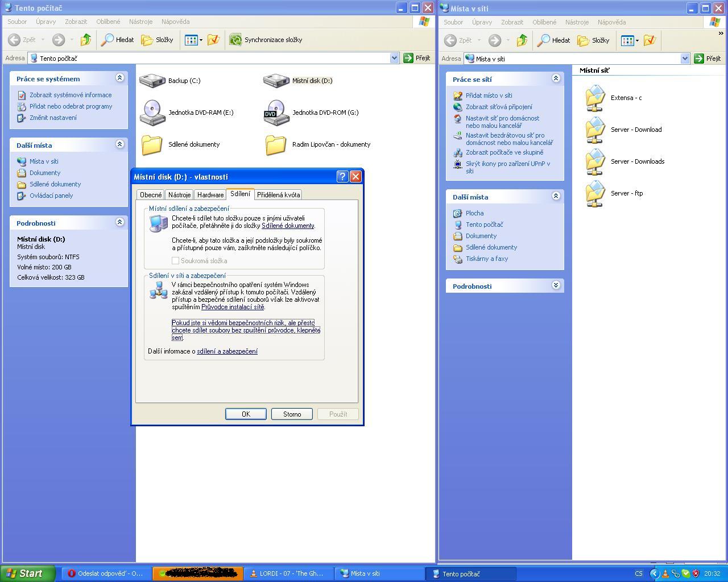Collapse the Práce se systémem panel
728x582 pixels.
coord(119,78)
